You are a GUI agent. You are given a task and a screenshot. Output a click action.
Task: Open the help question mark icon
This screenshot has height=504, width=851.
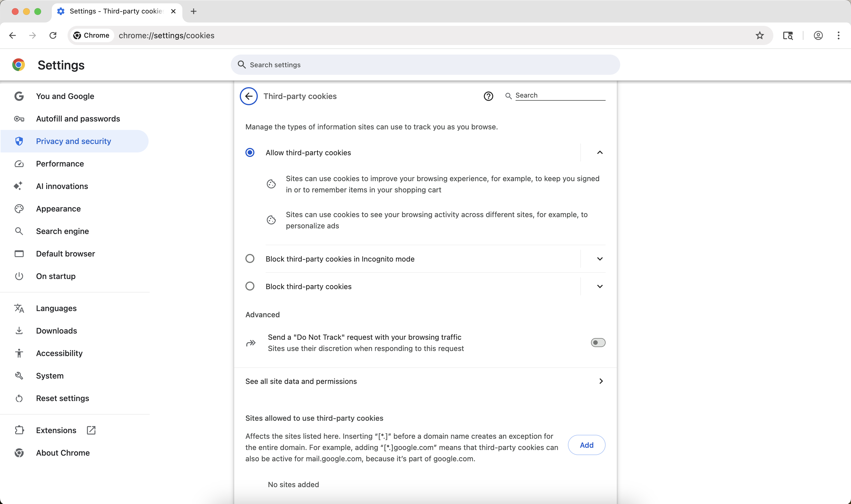pyautogui.click(x=488, y=96)
